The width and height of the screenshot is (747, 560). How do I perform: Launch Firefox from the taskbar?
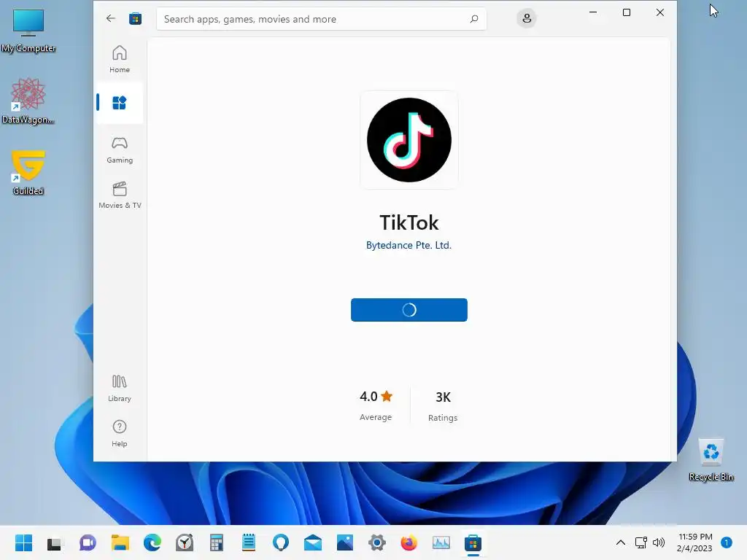coord(409,542)
